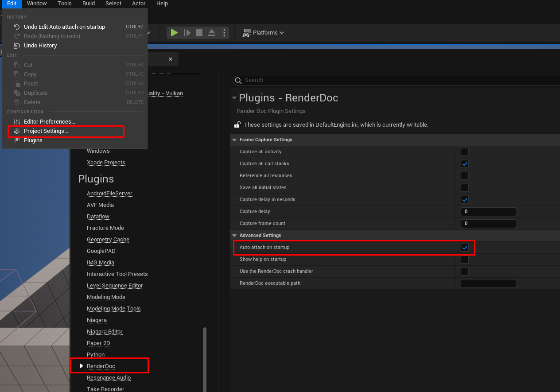Open the Window menu
This screenshot has width=560, height=392.
point(37,4)
